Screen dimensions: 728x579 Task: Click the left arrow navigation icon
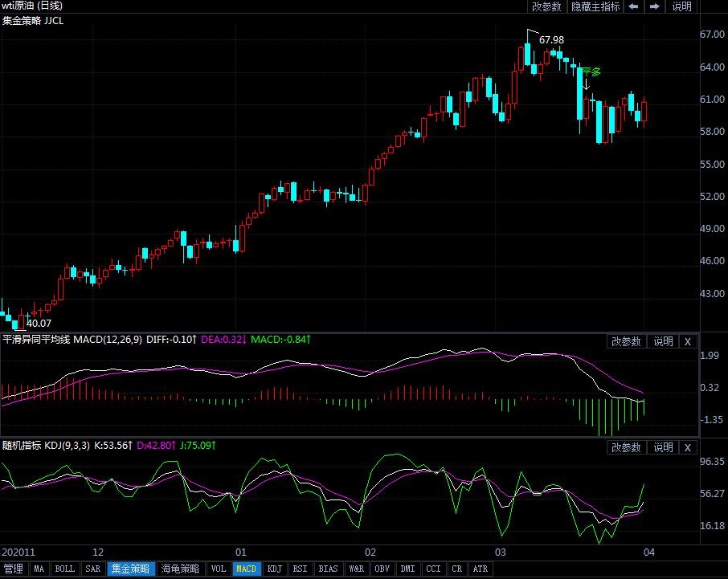tap(634, 6)
